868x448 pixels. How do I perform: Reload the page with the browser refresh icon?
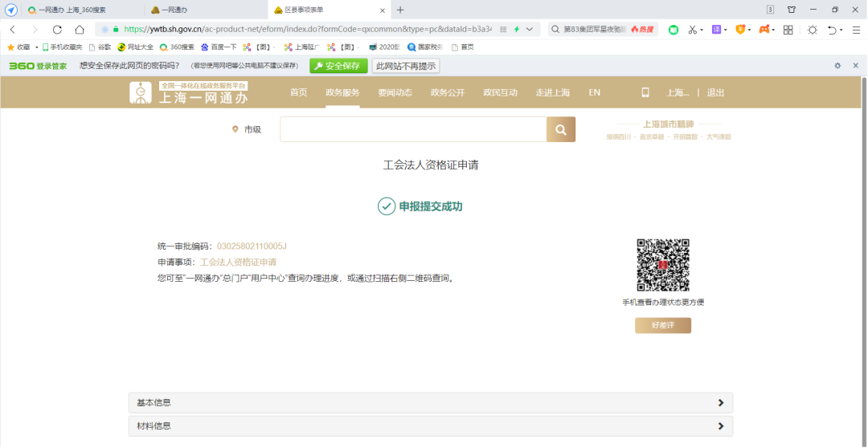(x=57, y=30)
